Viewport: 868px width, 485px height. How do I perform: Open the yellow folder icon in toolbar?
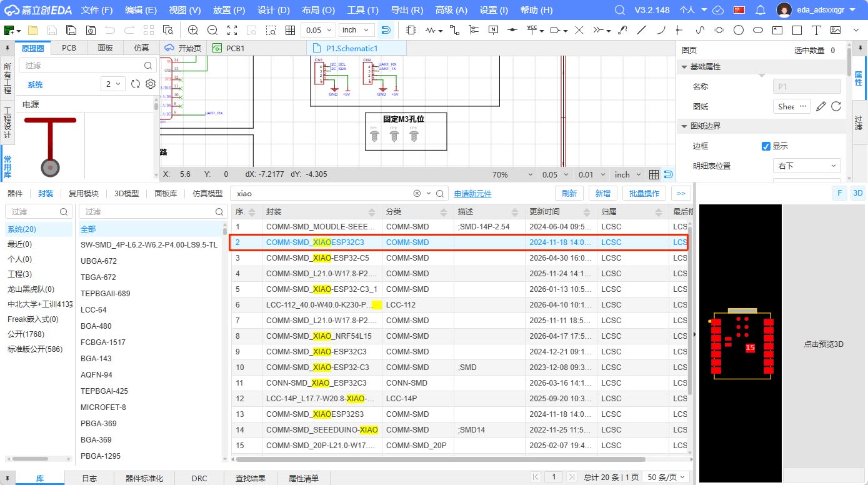click(32, 30)
